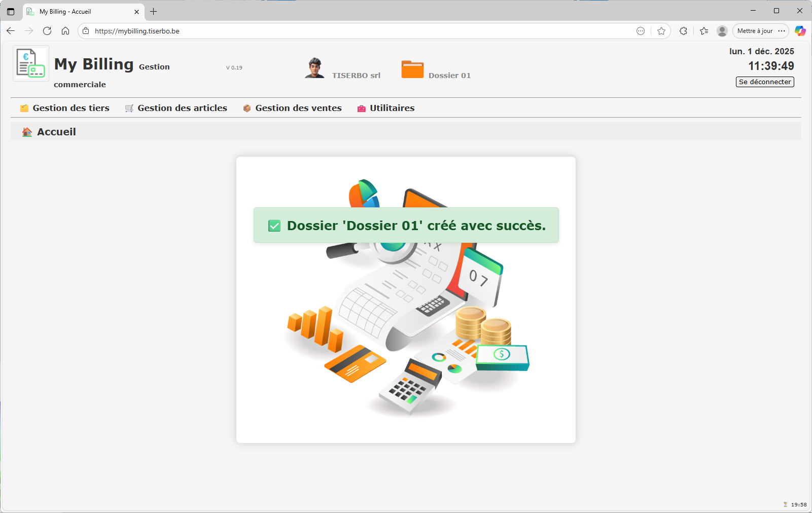Click the house icon beside Accueil
Screen dimensions: 812x513
point(27,132)
